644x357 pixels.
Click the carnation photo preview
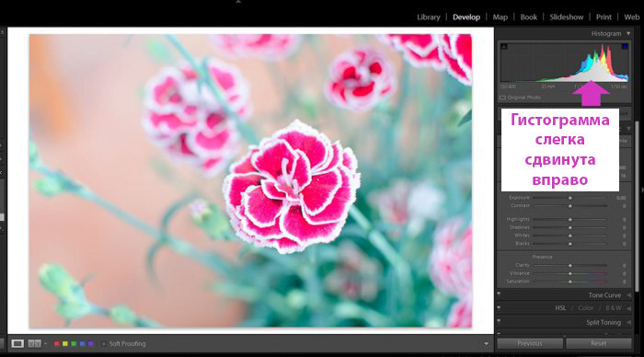point(250,180)
